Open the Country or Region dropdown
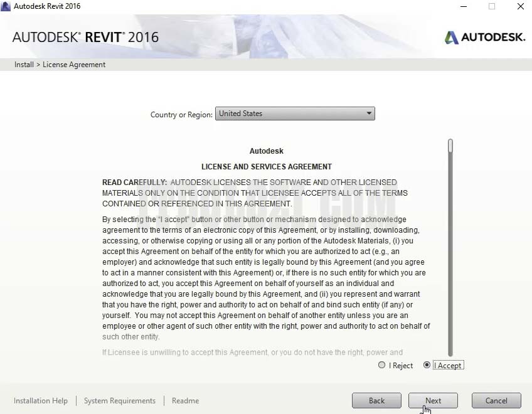The width and height of the screenshot is (532, 414). point(295,114)
